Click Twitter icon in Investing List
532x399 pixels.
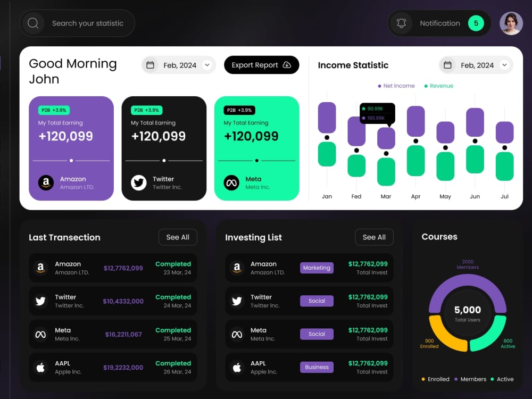[237, 301]
